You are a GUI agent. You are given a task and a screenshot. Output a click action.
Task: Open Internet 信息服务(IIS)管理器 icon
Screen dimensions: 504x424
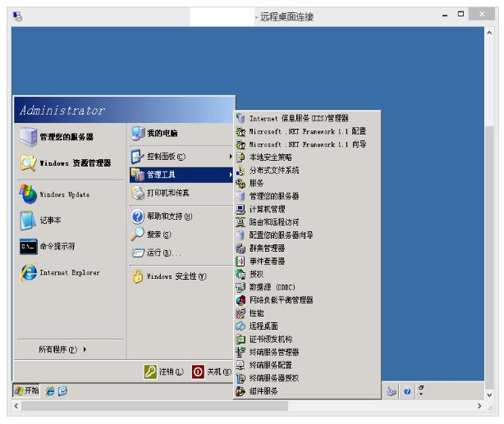241,118
